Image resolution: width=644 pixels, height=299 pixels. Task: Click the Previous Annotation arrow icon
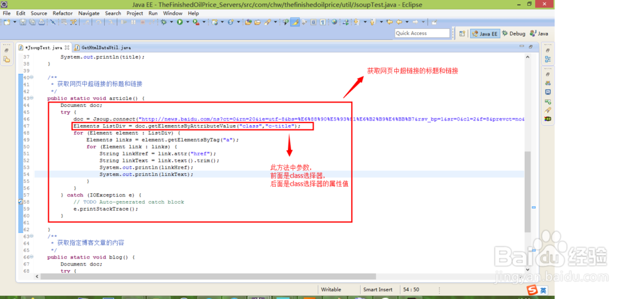pos(373,22)
